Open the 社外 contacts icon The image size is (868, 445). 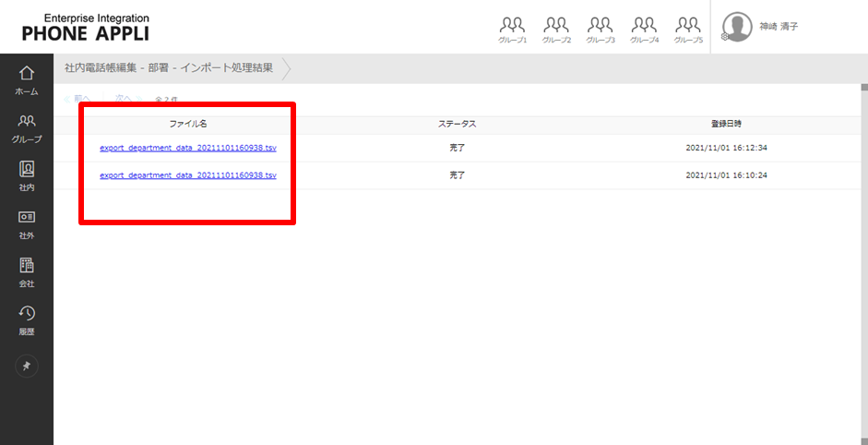pos(27,223)
